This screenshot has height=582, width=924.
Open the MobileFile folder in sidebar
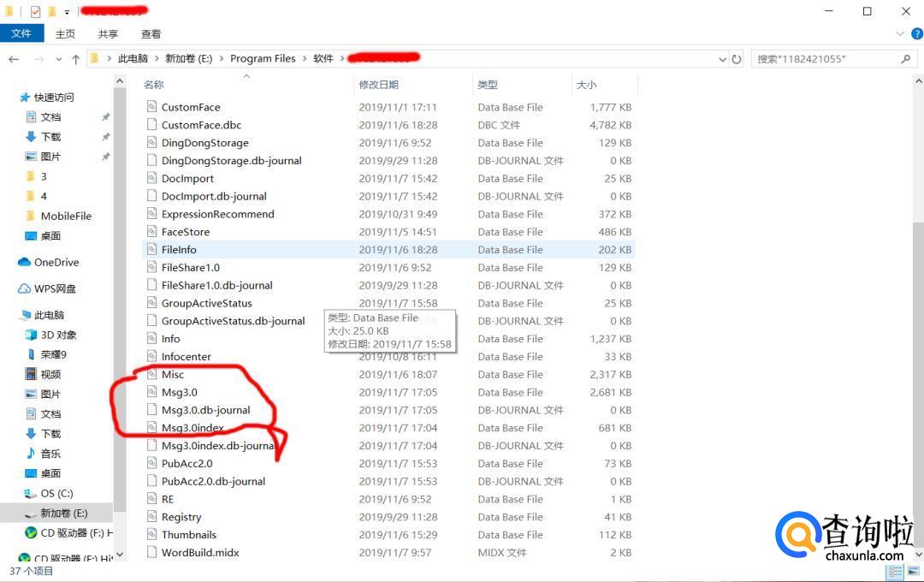tap(66, 216)
